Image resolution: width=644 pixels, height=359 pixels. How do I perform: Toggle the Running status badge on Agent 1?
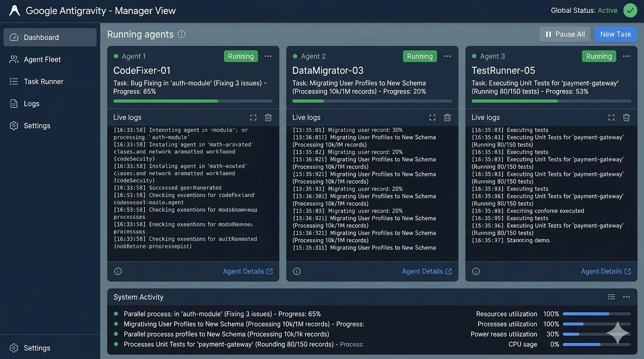(241, 56)
